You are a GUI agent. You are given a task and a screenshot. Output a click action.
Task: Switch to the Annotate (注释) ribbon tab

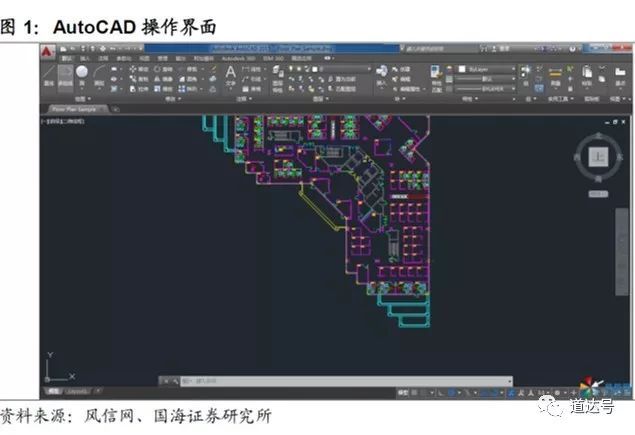tap(103, 59)
